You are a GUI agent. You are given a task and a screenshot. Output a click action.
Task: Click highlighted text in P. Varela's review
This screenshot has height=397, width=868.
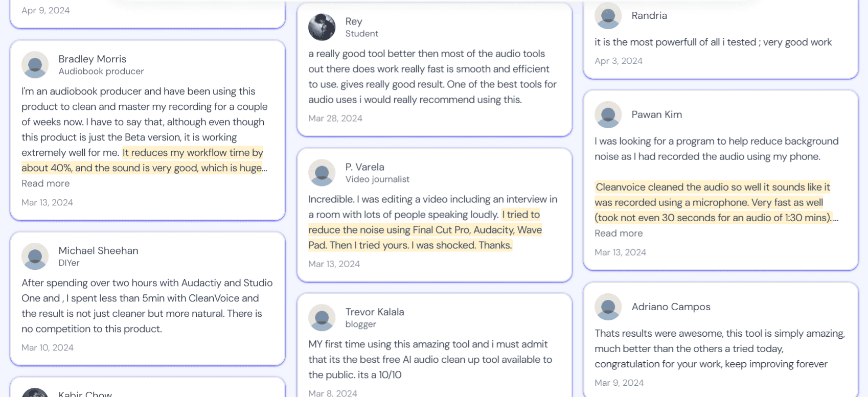(424, 230)
